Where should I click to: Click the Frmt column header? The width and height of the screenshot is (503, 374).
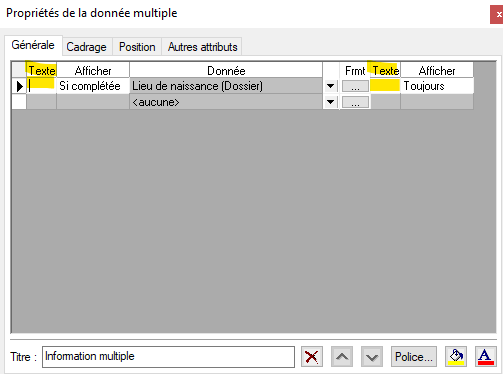click(x=355, y=71)
